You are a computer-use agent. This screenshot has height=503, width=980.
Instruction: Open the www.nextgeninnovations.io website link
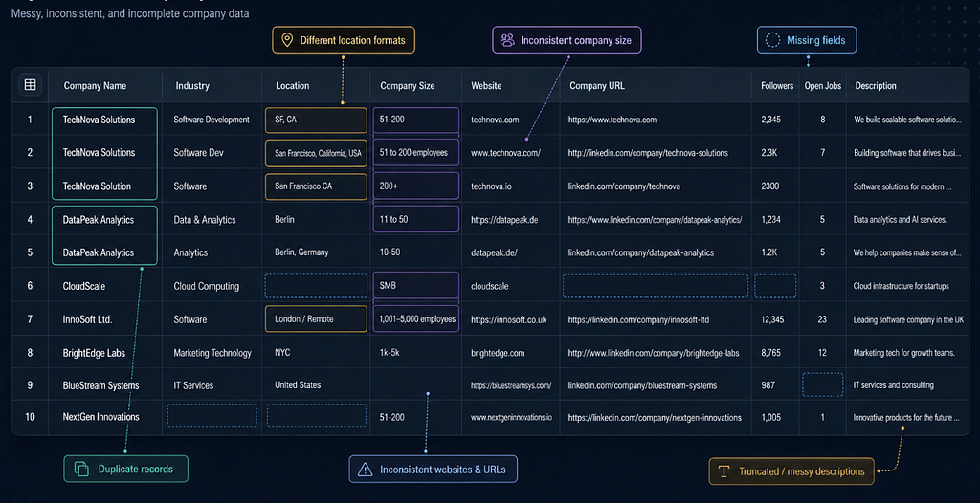click(x=511, y=417)
